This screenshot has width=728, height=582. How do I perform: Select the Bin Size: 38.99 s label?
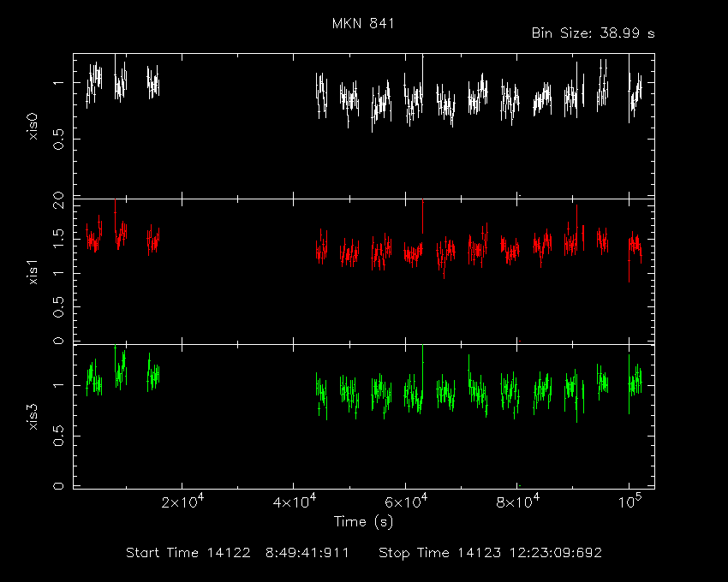point(593,33)
